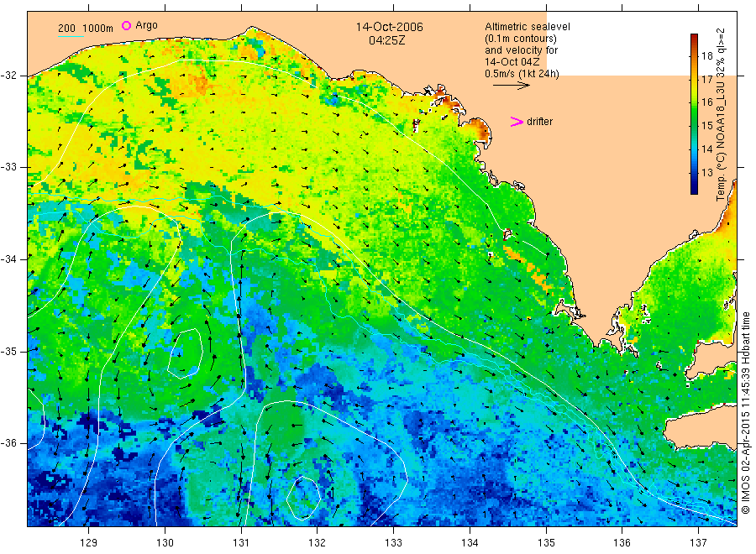The image size is (756, 554).
Task: Click the 13 degree colorbar tick label
Action: pyautogui.click(x=706, y=172)
